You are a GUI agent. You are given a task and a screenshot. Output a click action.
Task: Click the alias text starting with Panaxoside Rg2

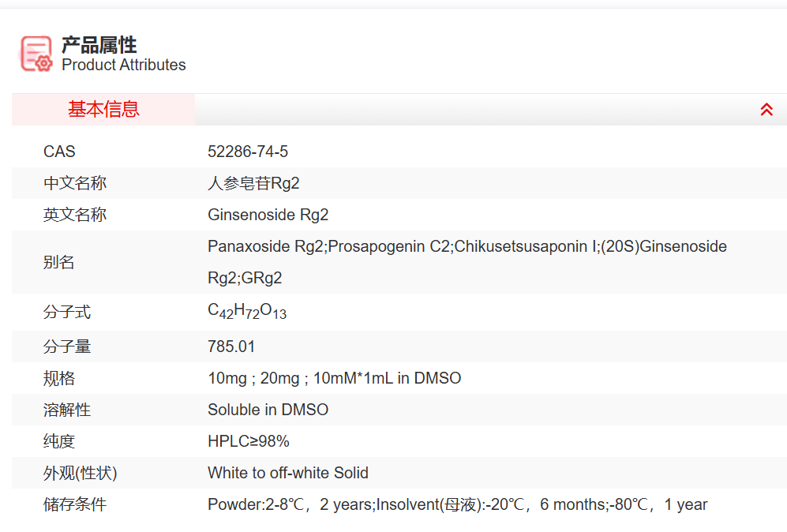click(x=467, y=246)
